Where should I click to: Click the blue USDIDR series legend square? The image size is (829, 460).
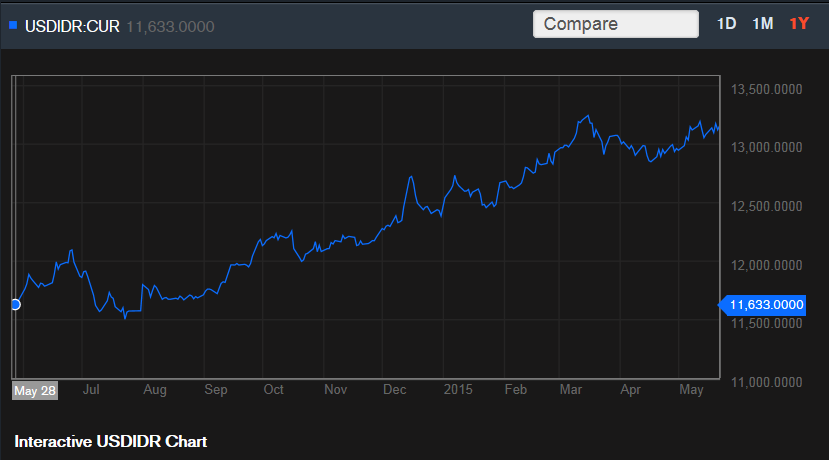(x=13, y=25)
